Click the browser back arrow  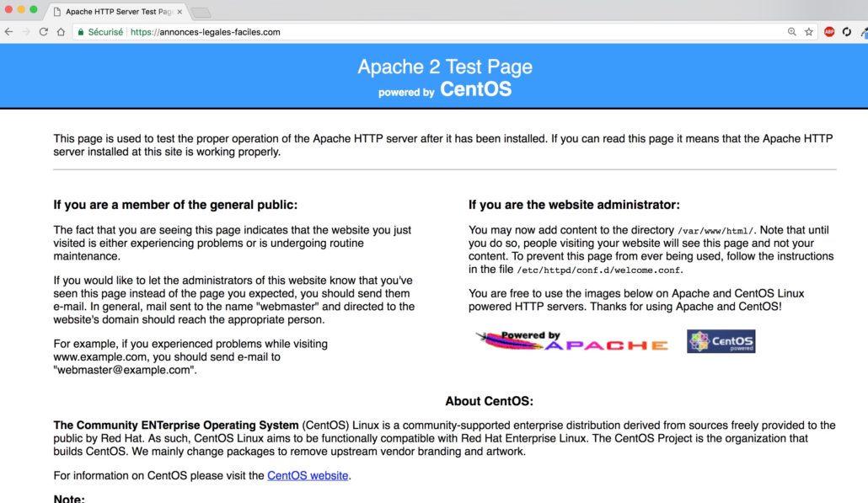(9, 32)
